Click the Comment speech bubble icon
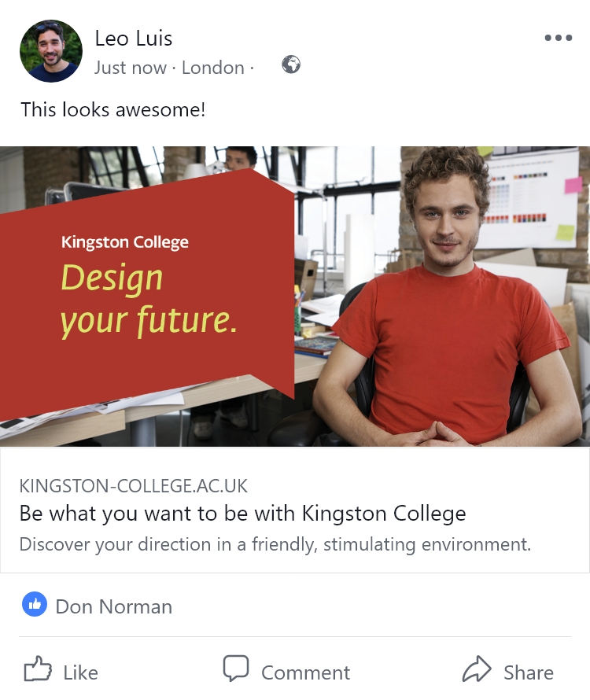Screen dimensions: 590x700 pos(236,669)
